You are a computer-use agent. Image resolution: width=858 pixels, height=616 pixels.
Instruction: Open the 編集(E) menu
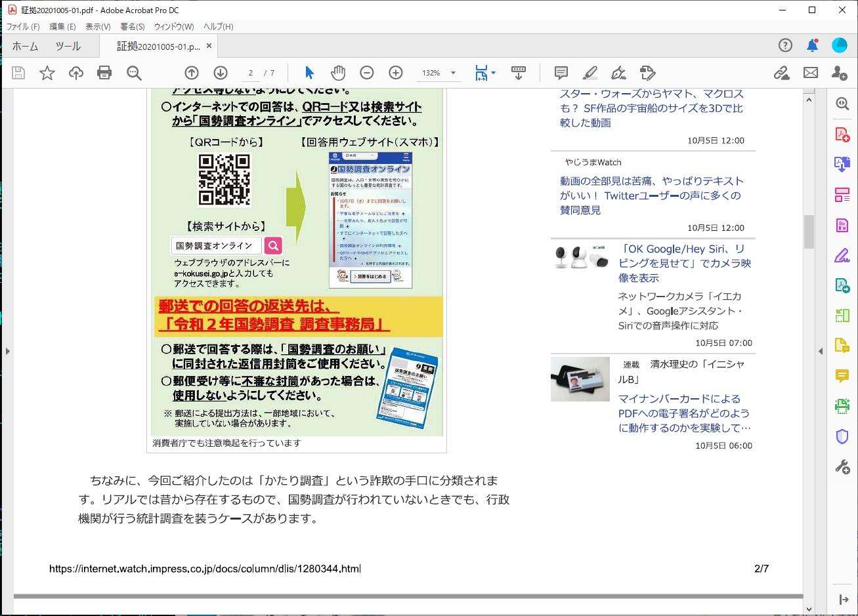point(63,27)
